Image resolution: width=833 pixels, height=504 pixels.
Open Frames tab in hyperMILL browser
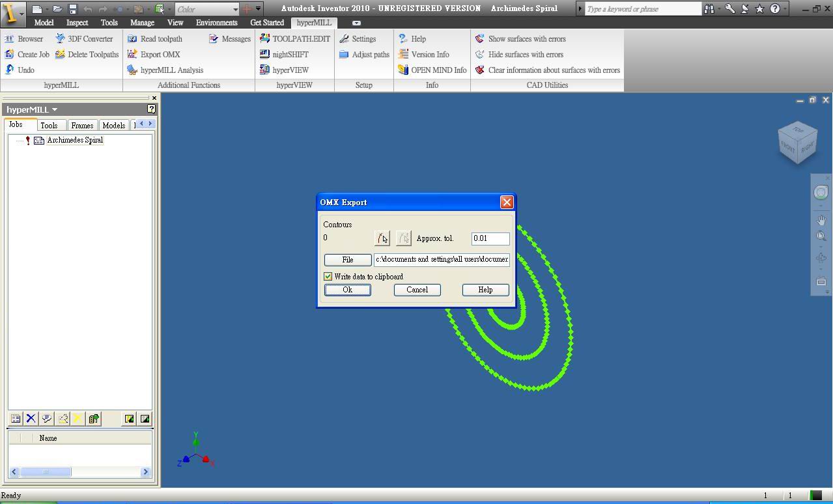tap(82, 125)
